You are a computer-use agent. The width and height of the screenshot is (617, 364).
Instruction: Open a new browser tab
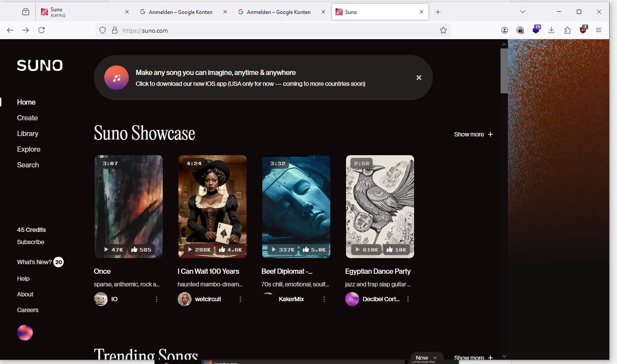[438, 12]
